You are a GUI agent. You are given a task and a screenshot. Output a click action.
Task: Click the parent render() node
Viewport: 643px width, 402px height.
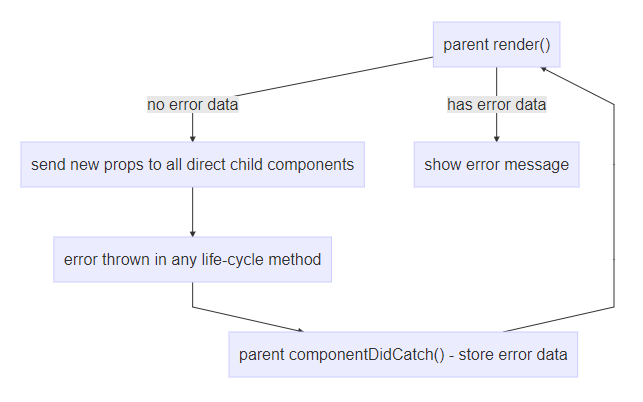click(496, 45)
